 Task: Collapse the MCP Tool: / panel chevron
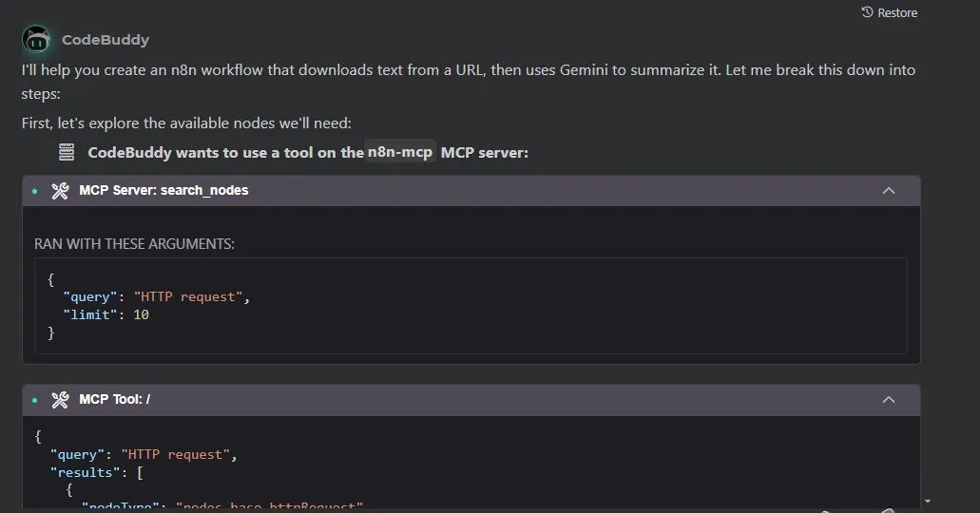[889, 400]
